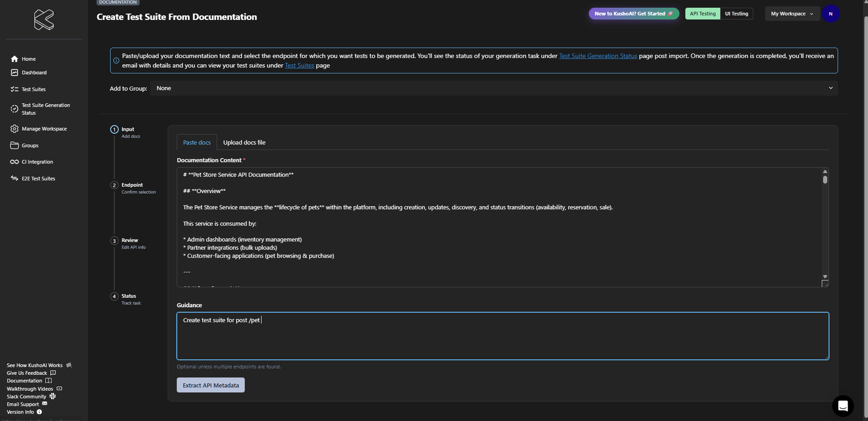
Task: Open the Dashboard chart icon
Action: 15,73
